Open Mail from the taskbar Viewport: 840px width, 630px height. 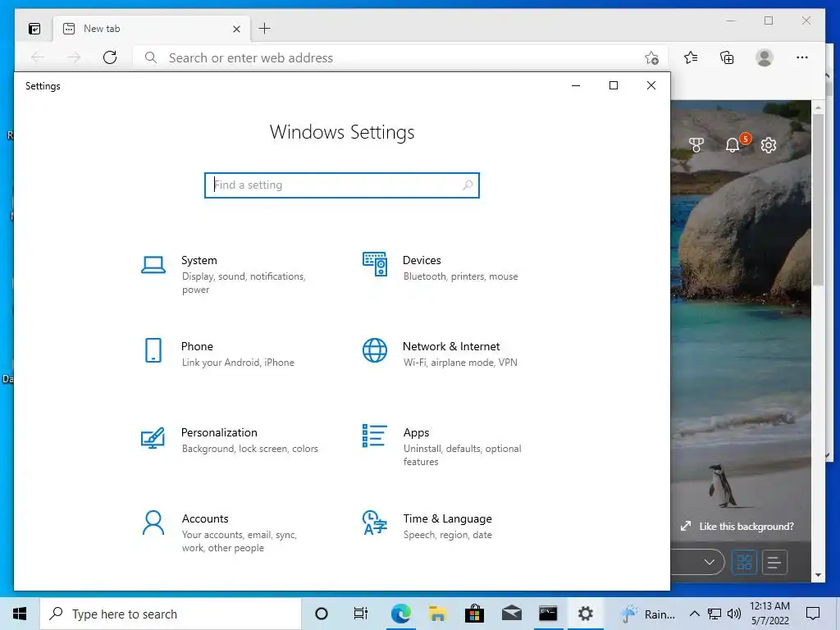512,614
